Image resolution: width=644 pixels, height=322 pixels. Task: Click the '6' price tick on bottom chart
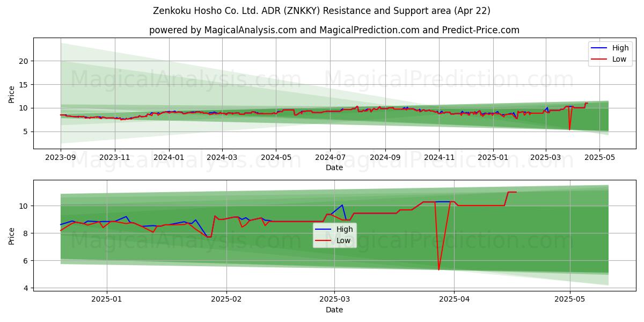pyautogui.click(x=25, y=261)
